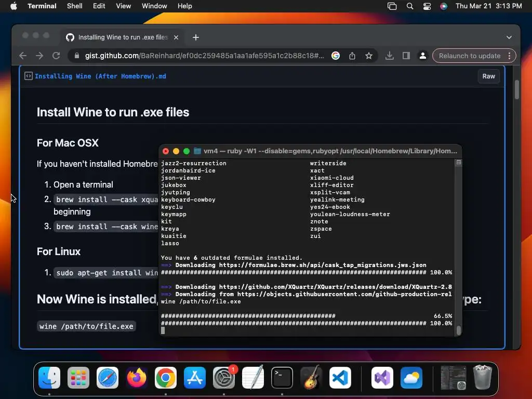Open Finder from the Dock

49,378
